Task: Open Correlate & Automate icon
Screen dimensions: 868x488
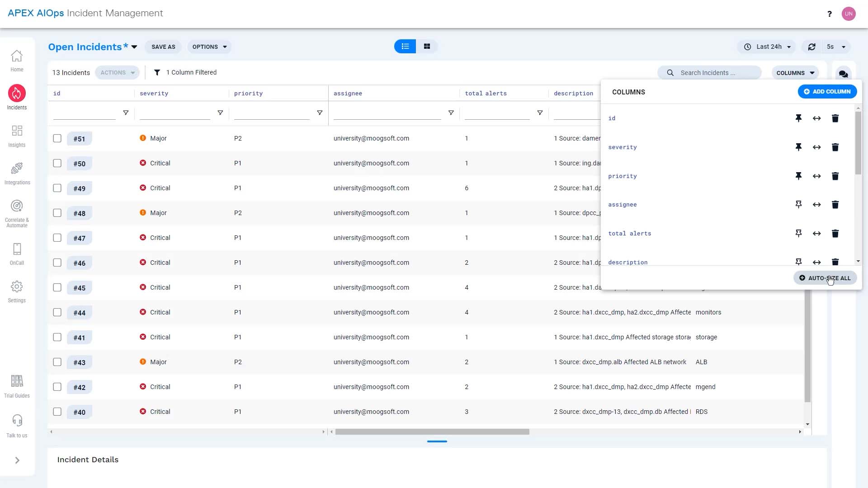Action: 17,206
